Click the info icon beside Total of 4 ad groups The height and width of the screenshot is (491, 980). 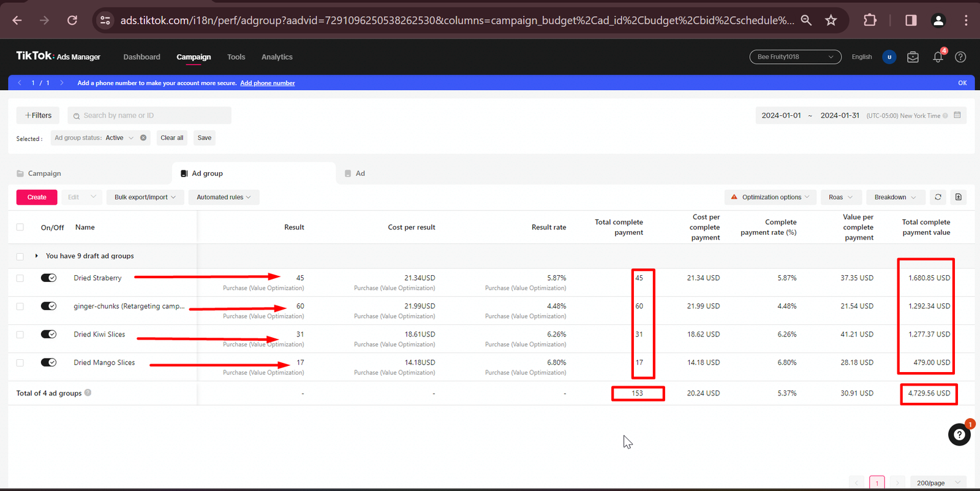(x=88, y=393)
